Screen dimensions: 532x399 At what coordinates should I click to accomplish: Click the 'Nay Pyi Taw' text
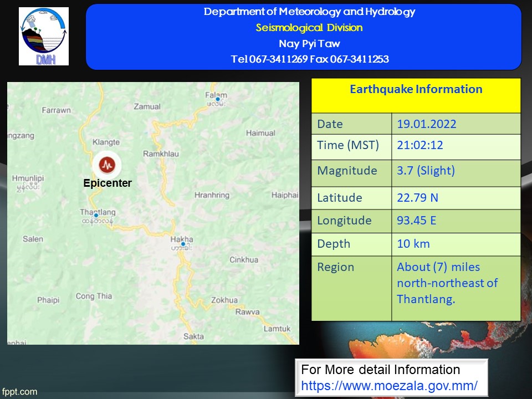click(x=309, y=44)
